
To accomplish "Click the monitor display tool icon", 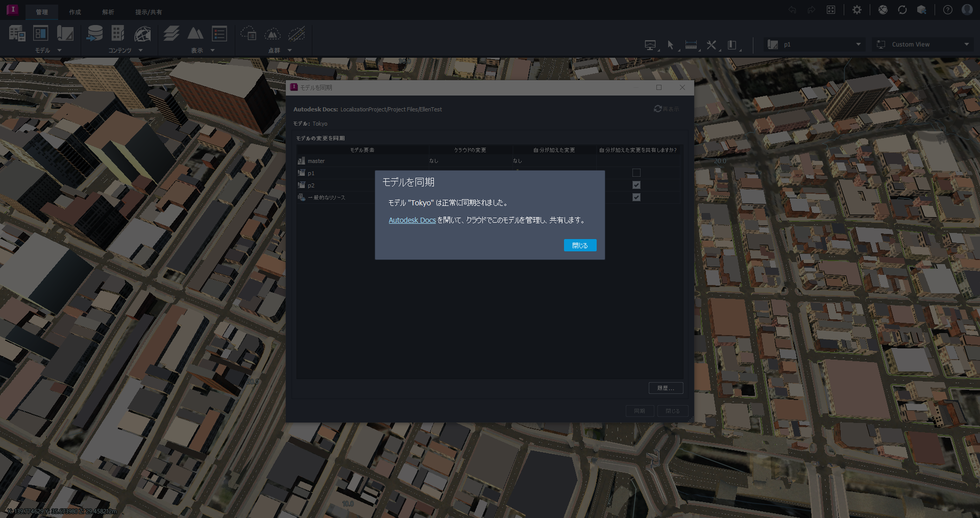I will (650, 45).
